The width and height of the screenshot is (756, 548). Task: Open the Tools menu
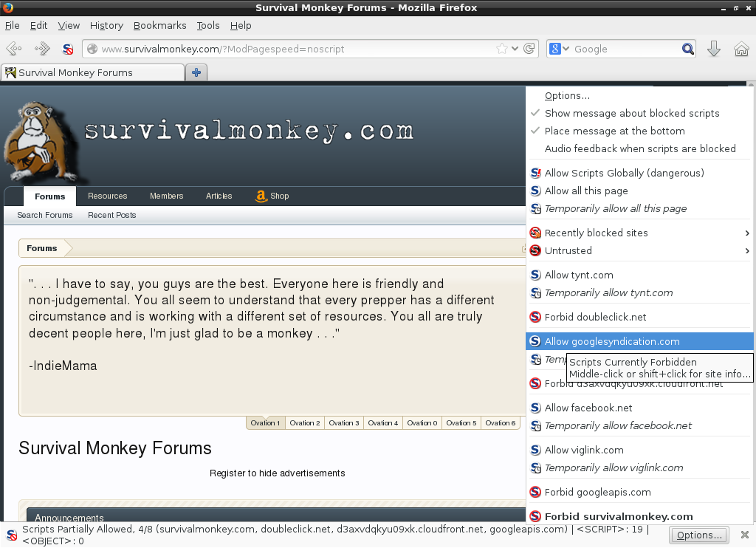pos(207,26)
